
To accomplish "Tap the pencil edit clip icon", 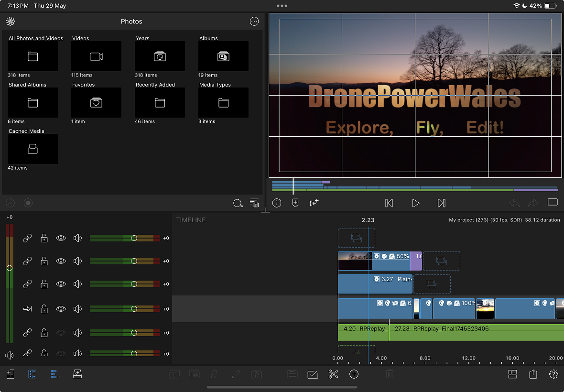I will click(236, 374).
